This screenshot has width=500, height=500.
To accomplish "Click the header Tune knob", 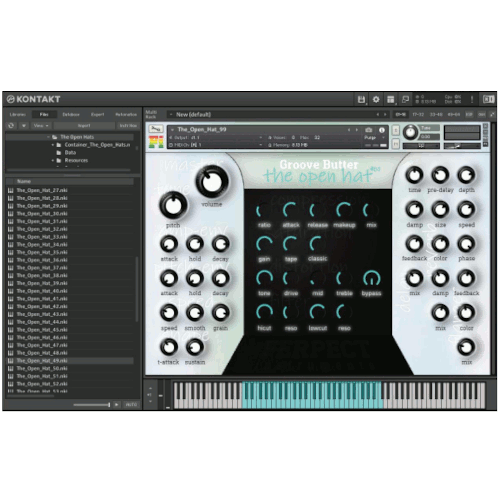I will tap(411, 133).
